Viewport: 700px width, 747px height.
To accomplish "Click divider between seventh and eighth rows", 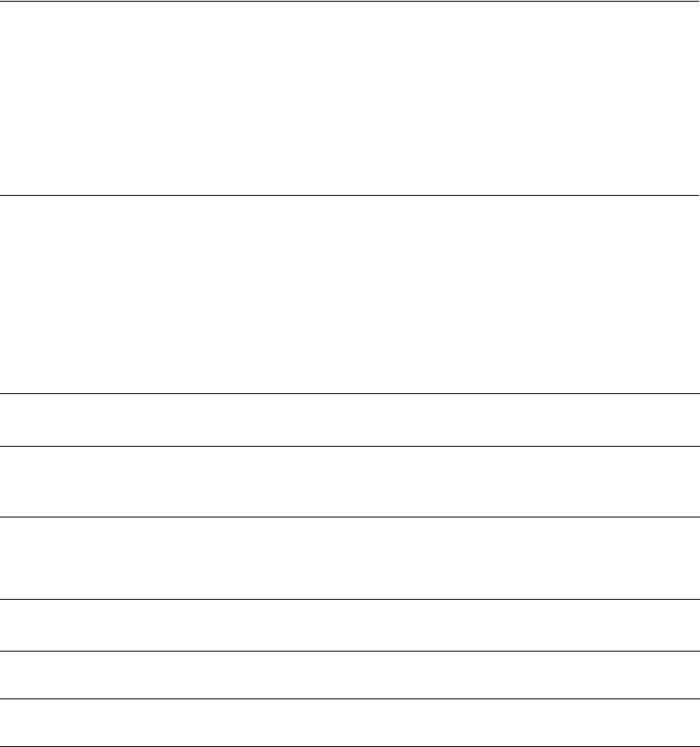I will (x=350, y=698).
